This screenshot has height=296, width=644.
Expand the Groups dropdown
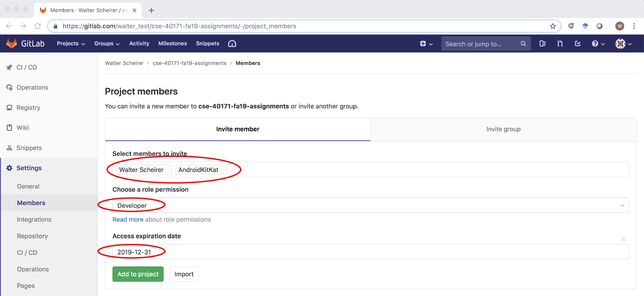107,44
